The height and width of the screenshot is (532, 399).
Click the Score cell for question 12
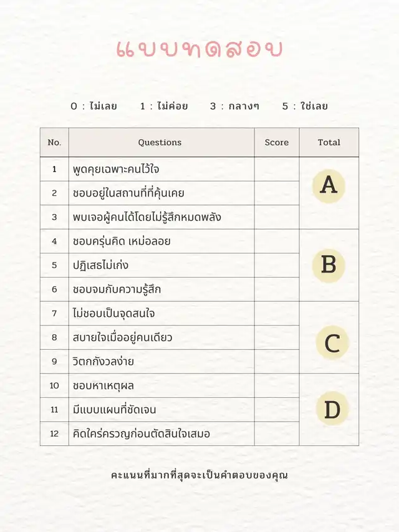pyautogui.click(x=276, y=433)
